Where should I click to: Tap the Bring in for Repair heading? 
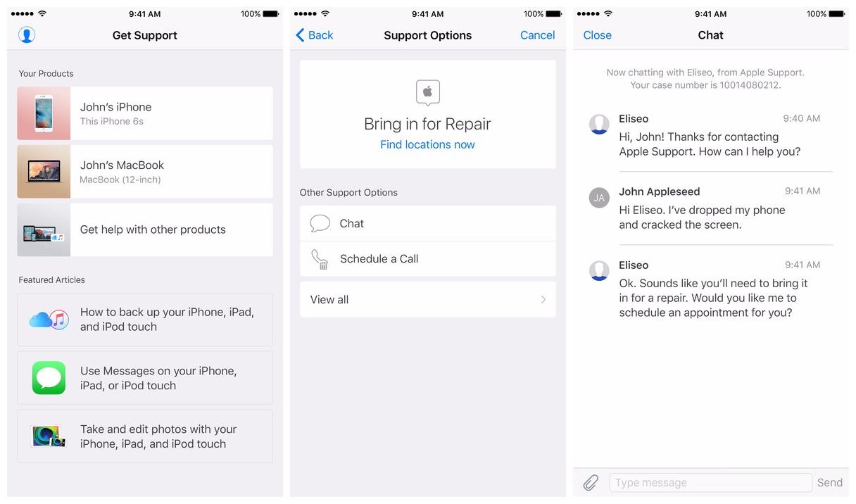427,124
